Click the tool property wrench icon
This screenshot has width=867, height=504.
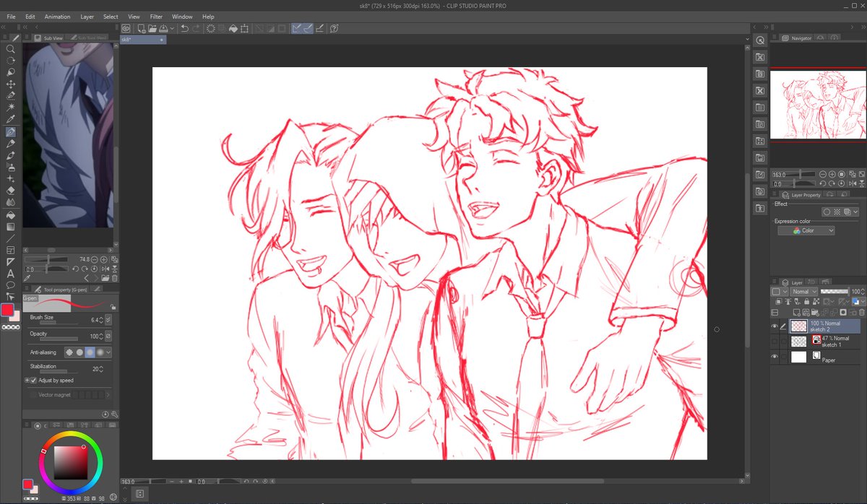114,414
